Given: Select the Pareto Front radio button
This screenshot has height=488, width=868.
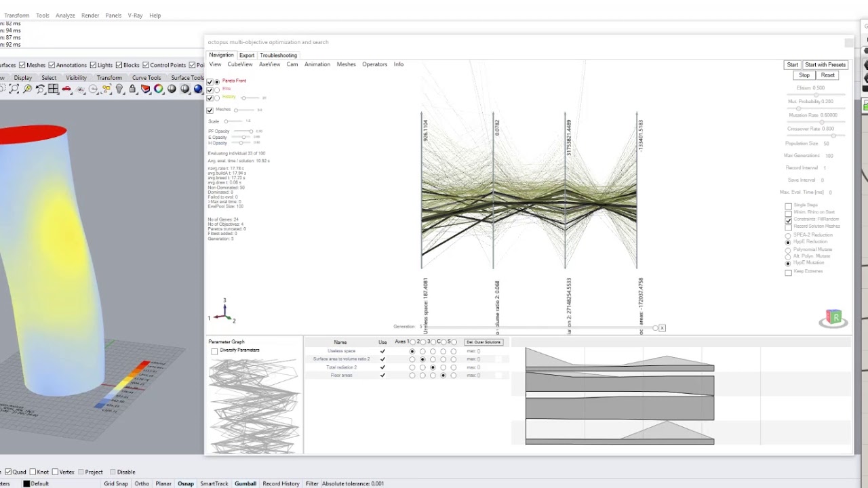Looking at the screenshot, I should tap(217, 81).
